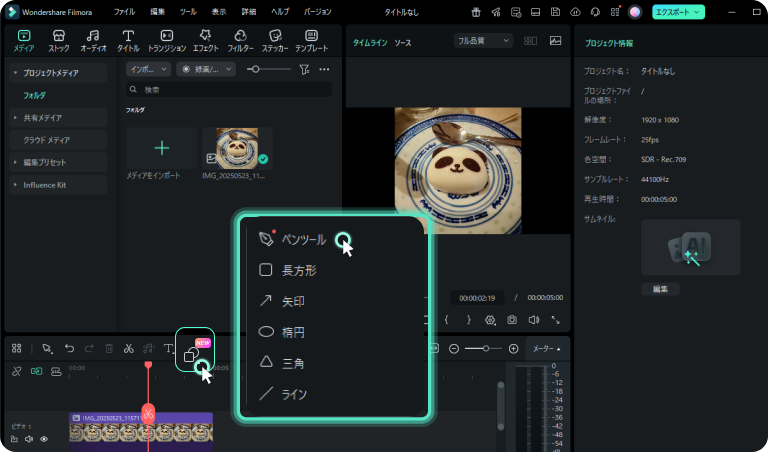Click the preview volume speaker icon
The width and height of the screenshot is (768, 452).
coord(533,320)
